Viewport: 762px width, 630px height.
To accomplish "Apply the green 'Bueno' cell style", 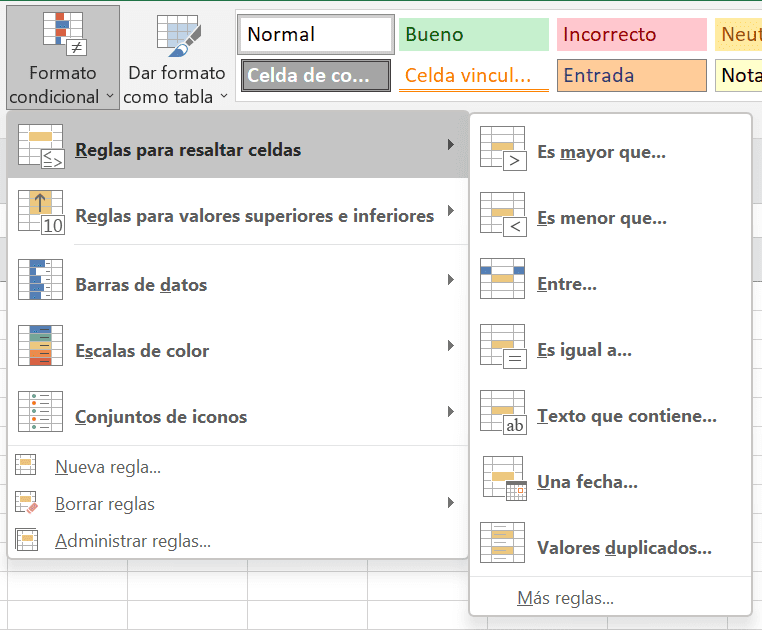I will tap(473, 35).
